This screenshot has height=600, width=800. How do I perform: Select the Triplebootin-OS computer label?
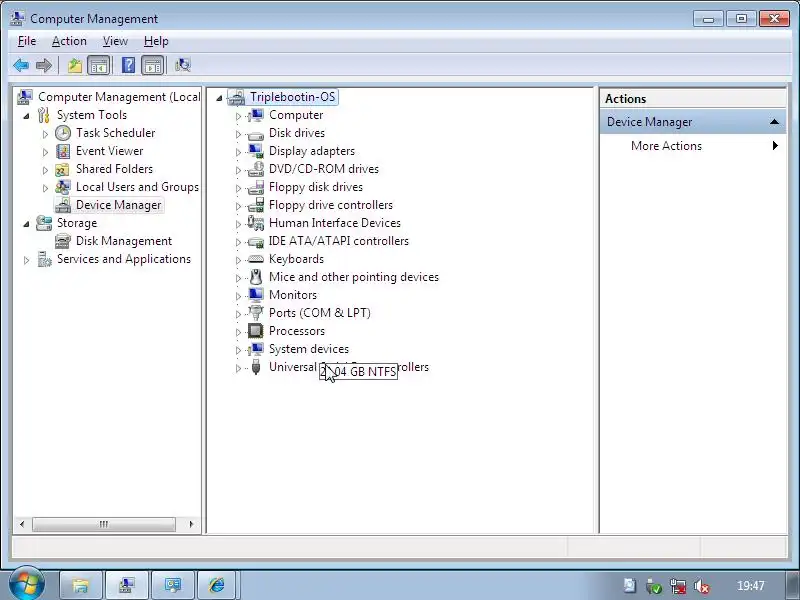coord(292,97)
